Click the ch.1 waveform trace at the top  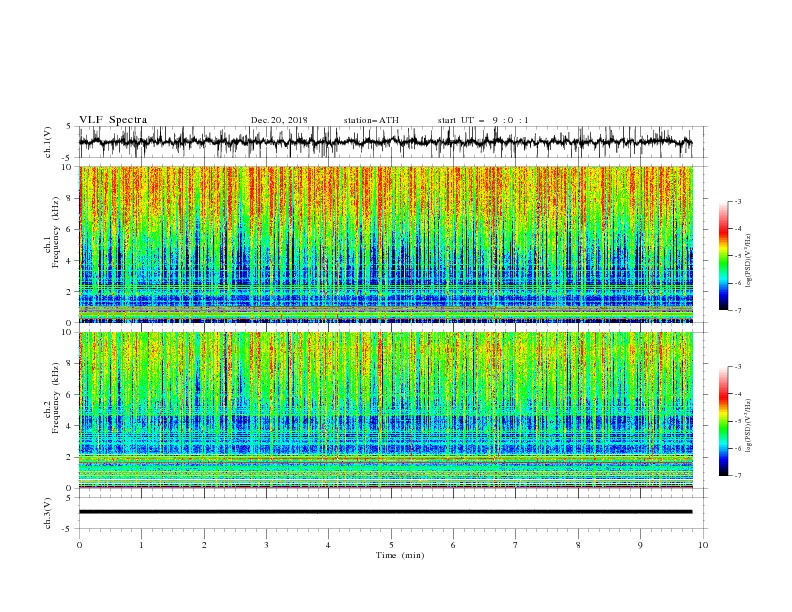click(x=386, y=142)
